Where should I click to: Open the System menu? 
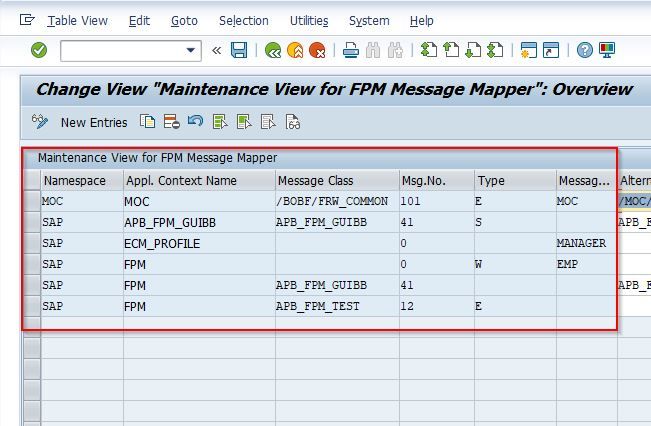(x=369, y=21)
